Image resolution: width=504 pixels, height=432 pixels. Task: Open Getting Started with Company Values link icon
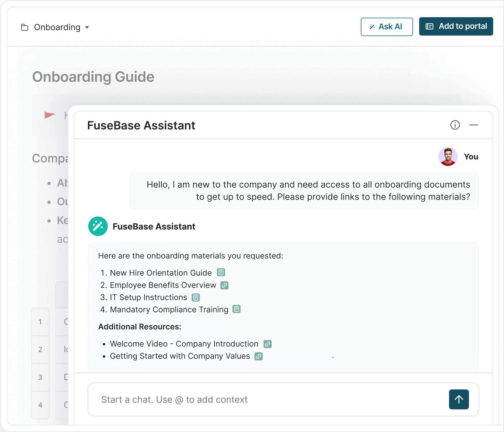259,356
